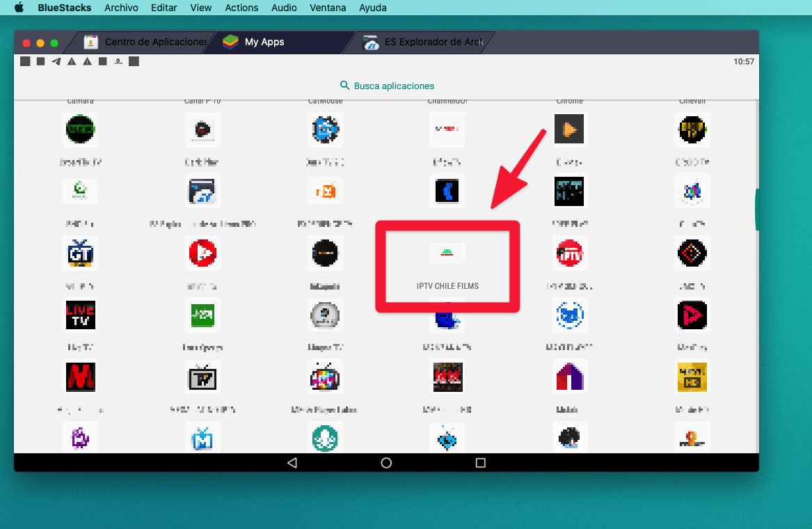Viewport: 812px width, 529px height.
Task: Tap the Android back button
Action: click(x=292, y=463)
